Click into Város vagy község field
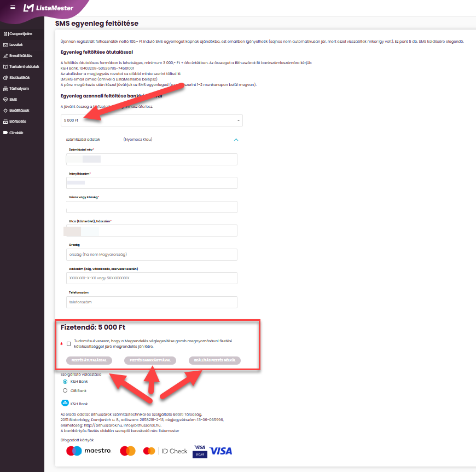The image size is (476, 472). 152,207
